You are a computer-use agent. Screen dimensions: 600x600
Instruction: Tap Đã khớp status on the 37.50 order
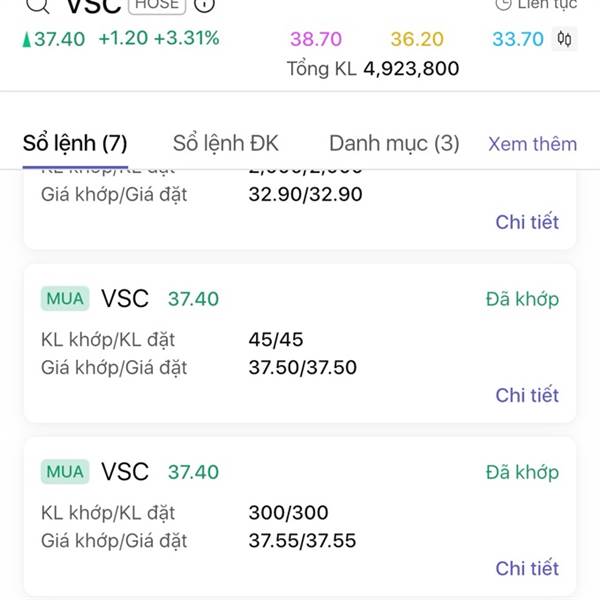(x=522, y=299)
